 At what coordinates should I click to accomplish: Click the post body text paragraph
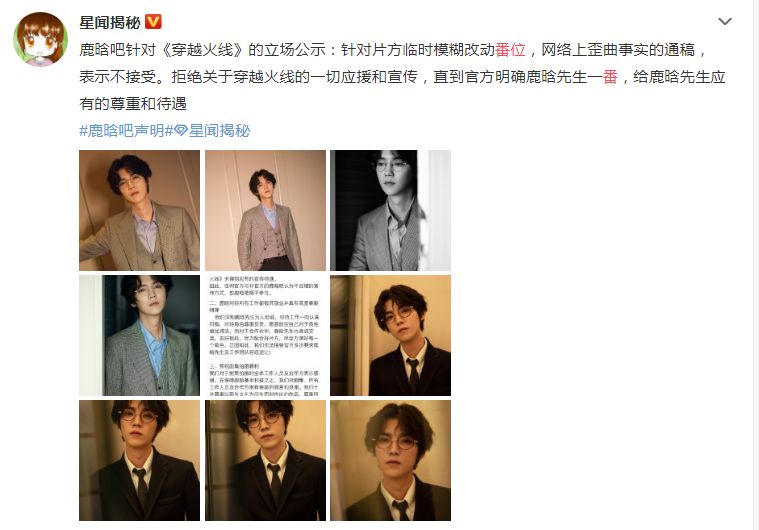coord(402,77)
